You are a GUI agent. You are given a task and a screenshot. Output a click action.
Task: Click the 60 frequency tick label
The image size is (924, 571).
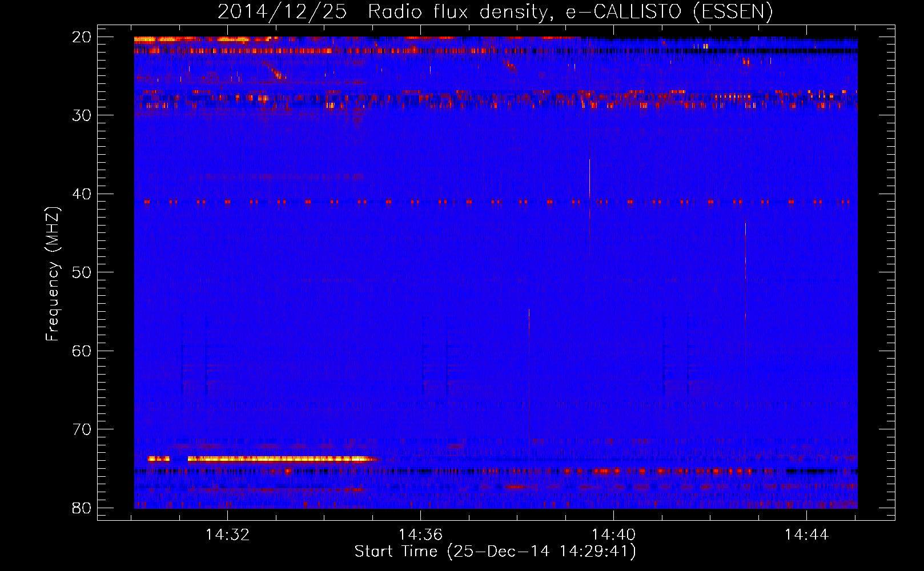coord(82,351)
